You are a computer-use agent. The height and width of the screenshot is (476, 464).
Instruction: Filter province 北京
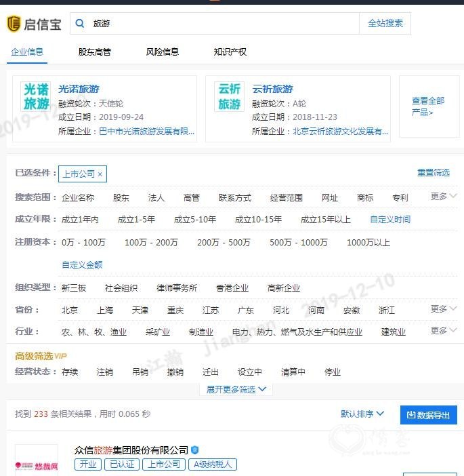pyautogui.click(x=70, y=311)
